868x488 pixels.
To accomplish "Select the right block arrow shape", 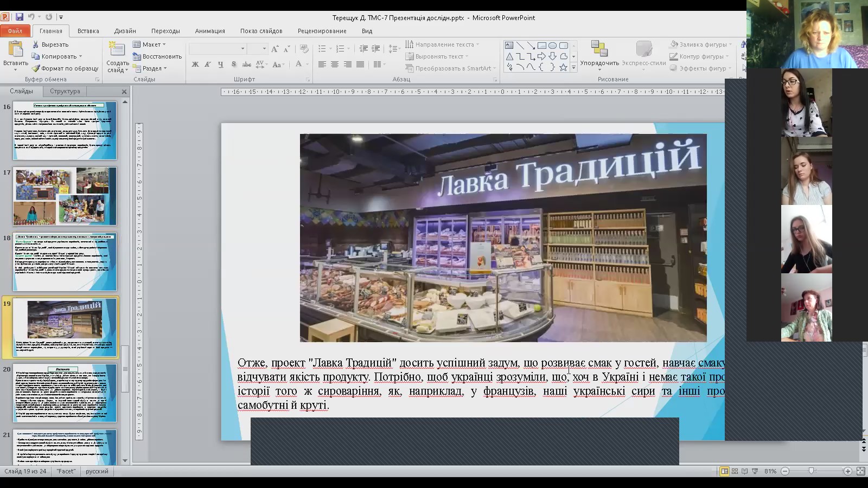I will pyautogui.click(x=541, y=56).
